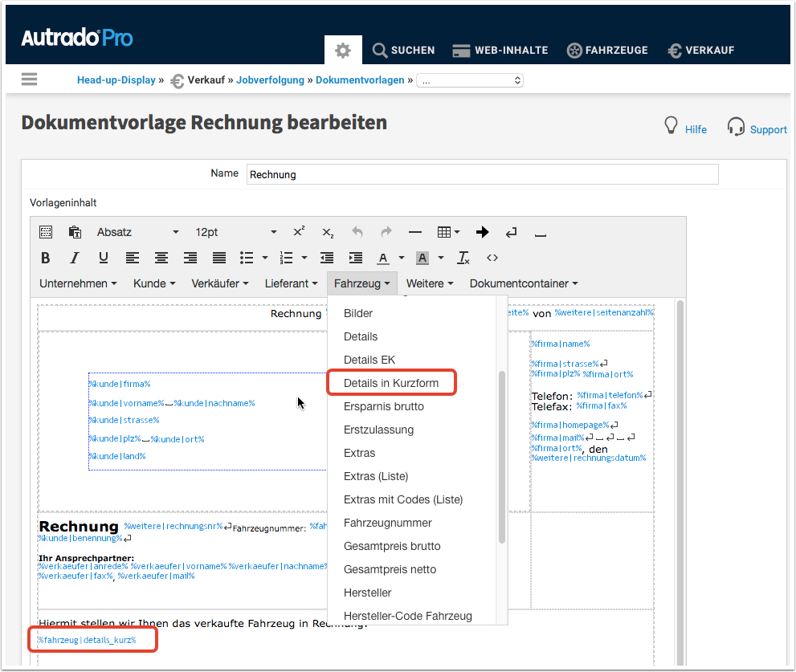Click the Name input field
This screenshot has width=796, height=672.
click(482, 174)
